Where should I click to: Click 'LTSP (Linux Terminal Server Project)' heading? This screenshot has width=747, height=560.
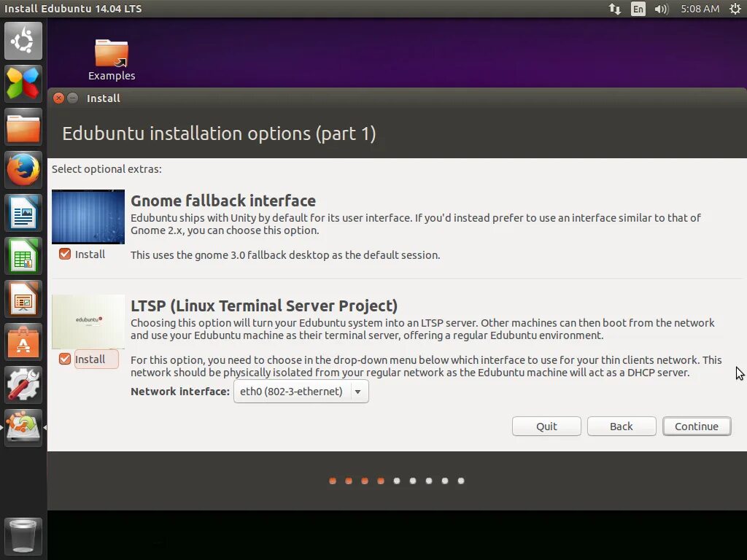[x=264, y=306]
